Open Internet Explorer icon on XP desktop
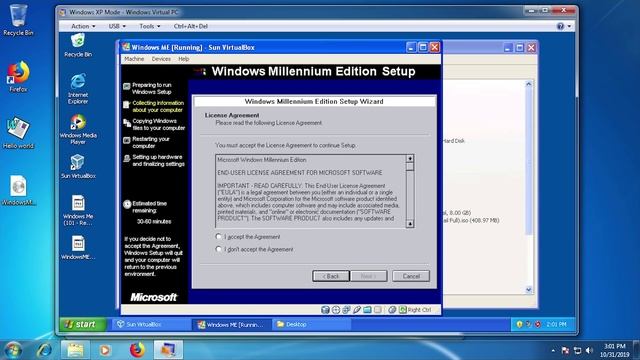 [x=78, y=89]
